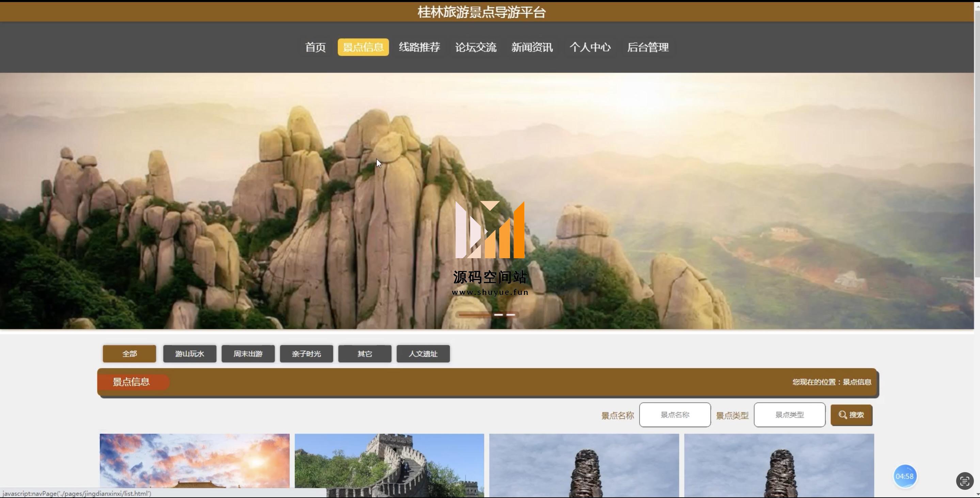Open the 首页 navigation item

click(315, 47)
